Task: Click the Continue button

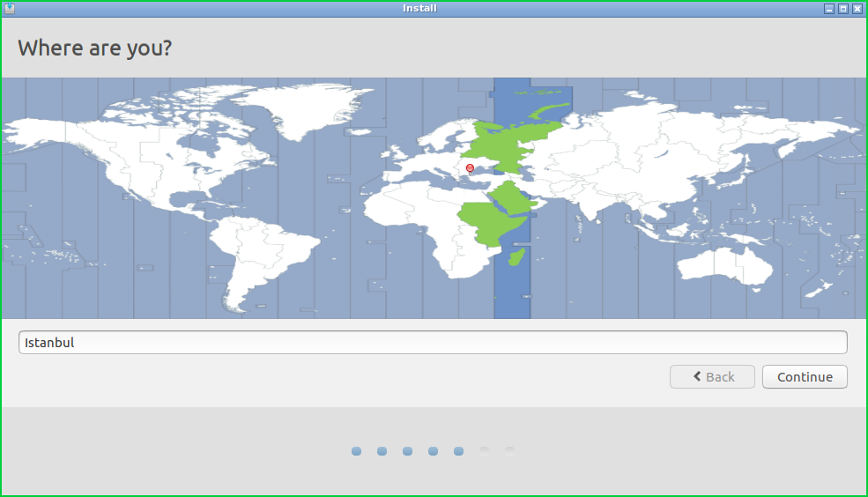Action: 805,377
